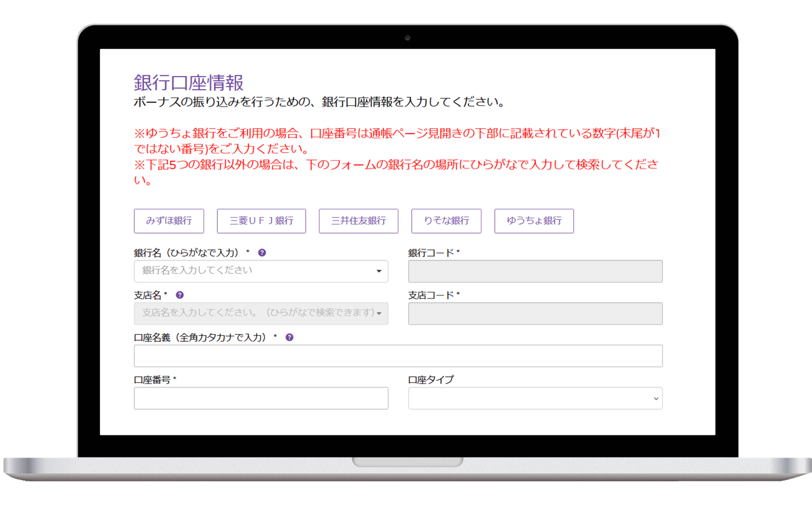Click the help icon beside 銀行名 label

pos(262,253)
